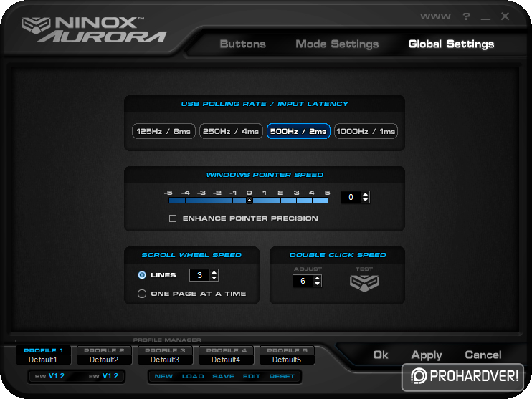Minimize the Ninox Aurora window
532x399 pixels.
[485, 19]
